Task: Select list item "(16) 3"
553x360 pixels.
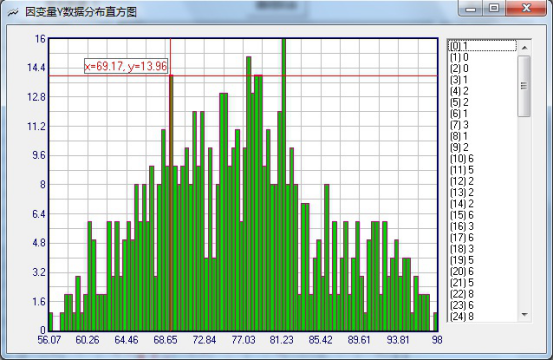Action: coord(482,226)
